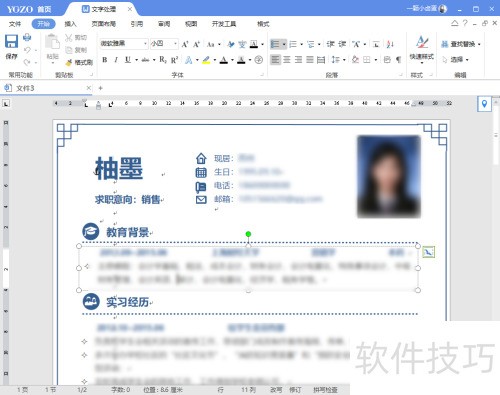Image resolution: width=500 pixels, height=395 pixels.
Task: Click the Font Color A swatch
Action: tap(224, 60)
